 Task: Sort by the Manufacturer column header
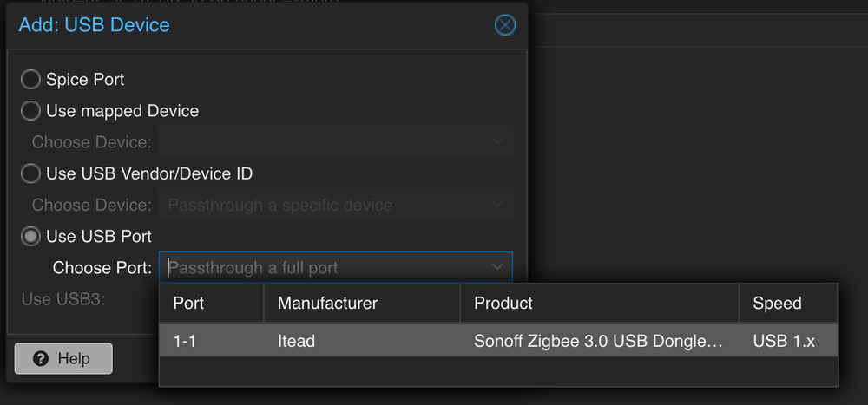pos(362,303)
